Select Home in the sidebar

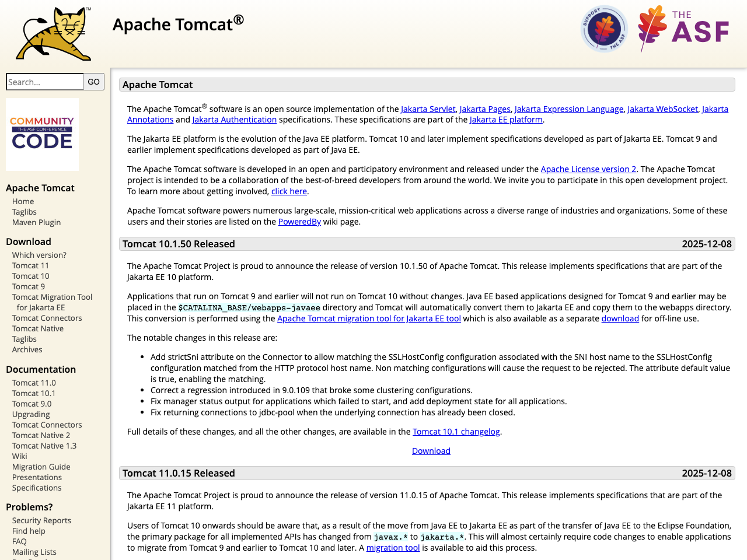pyautogui.click(x=23, y=201)
